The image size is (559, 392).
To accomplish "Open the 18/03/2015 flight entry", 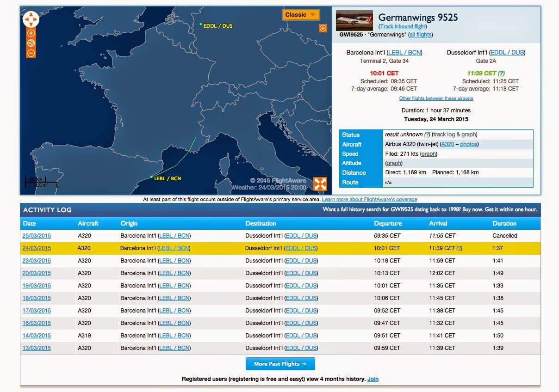I will pos(37,298).
